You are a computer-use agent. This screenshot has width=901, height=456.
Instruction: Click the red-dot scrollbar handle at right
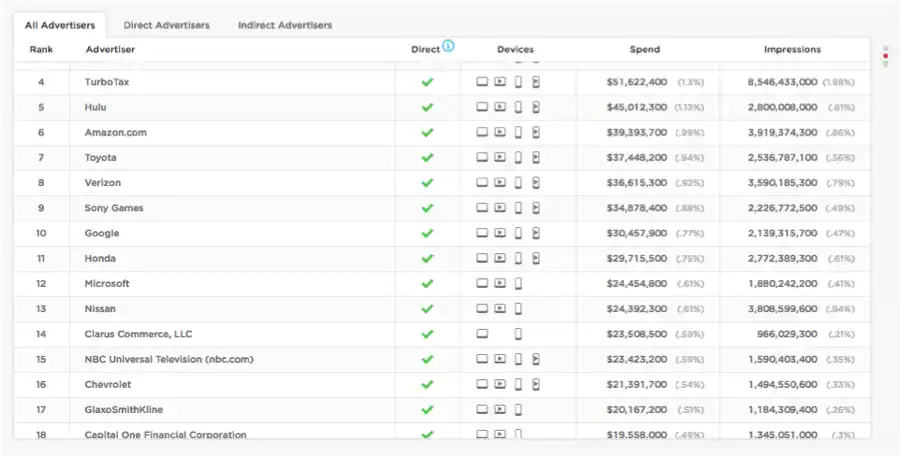tap(885, 56)
